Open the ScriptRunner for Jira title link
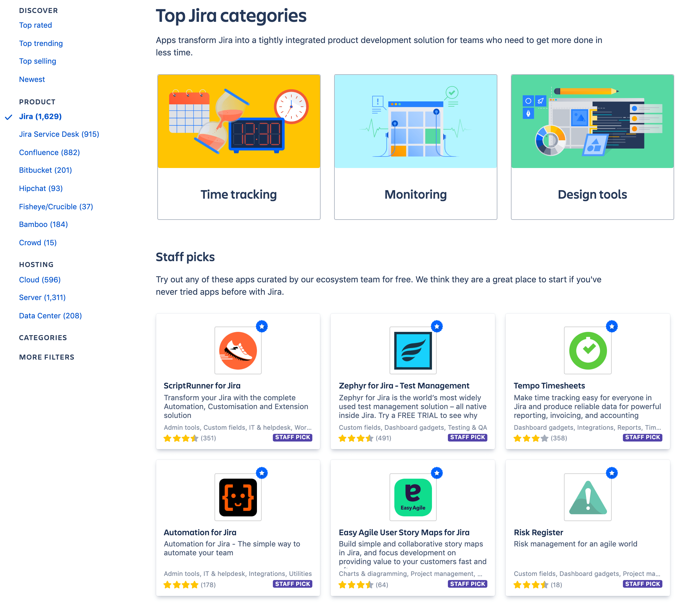Viewport: 683px width, 616px height. (x=202, y=386)
